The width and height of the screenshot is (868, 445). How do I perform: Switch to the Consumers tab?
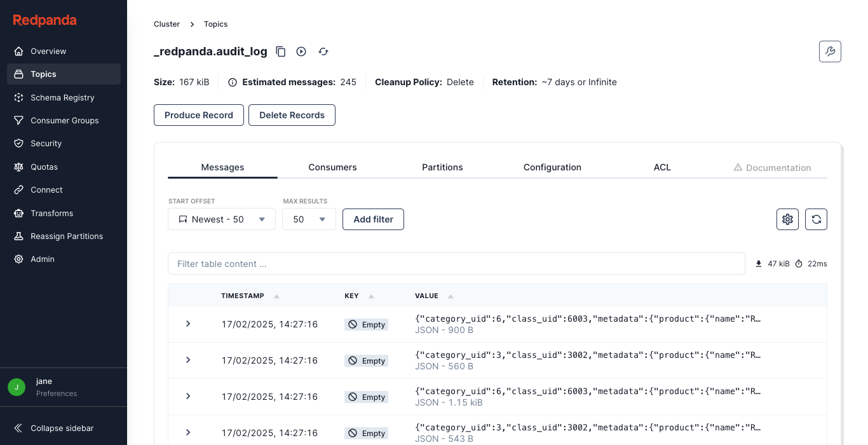(x=332, y=167)
